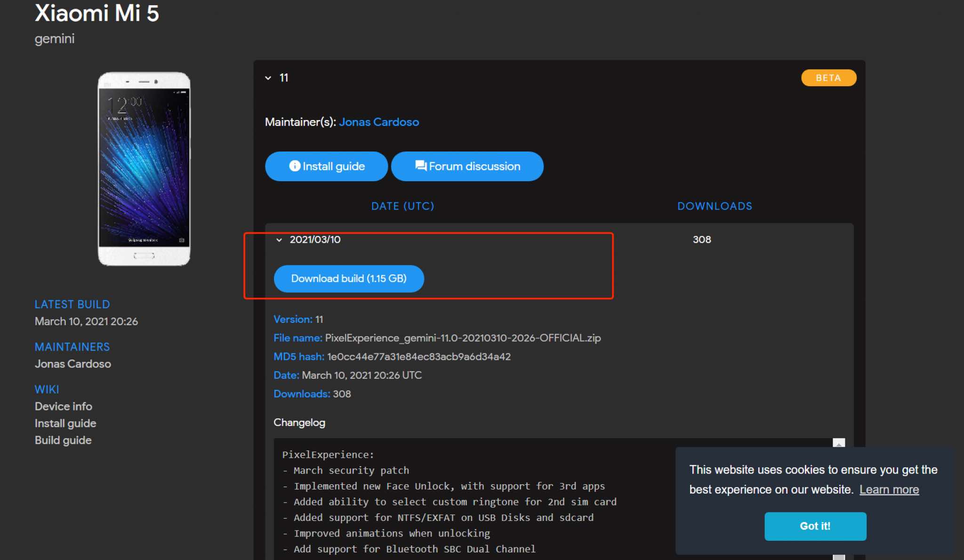Open Device info wiki link
Image resolution: width=964 pixels, height=560 pixels.
click(64, 406)
